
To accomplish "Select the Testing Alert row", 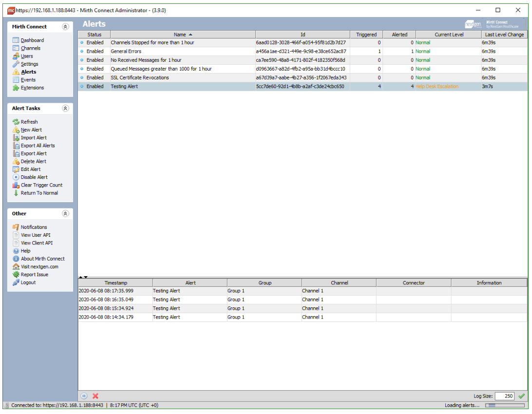I will 303,87.
